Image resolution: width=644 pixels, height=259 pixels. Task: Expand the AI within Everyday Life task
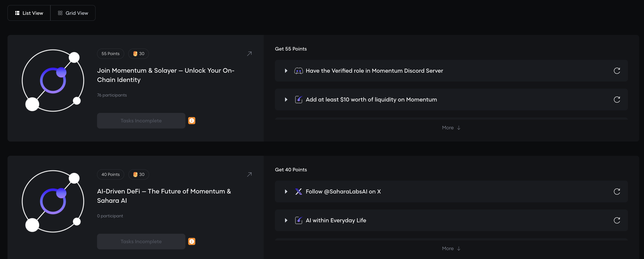(x=286, y=220)
